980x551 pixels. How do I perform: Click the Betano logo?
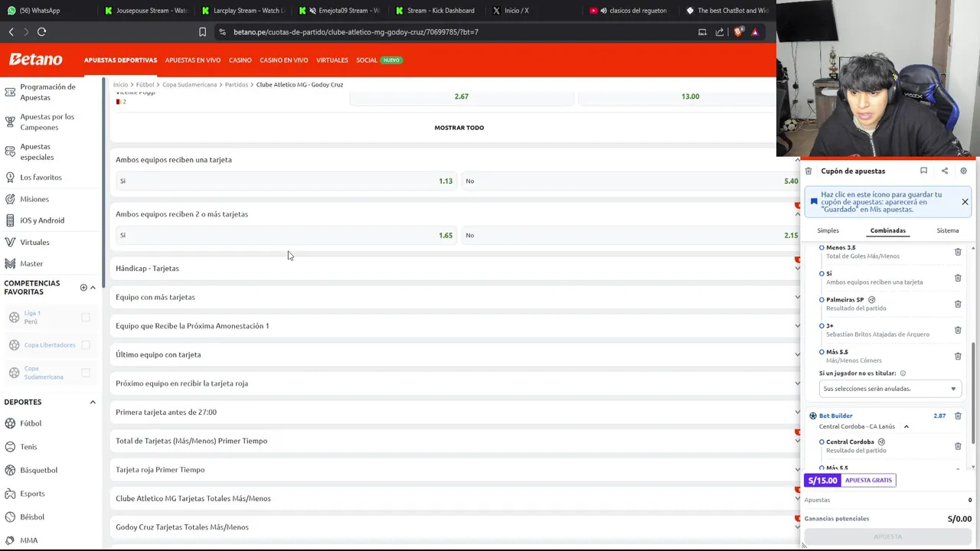click(x=35, y=60)
